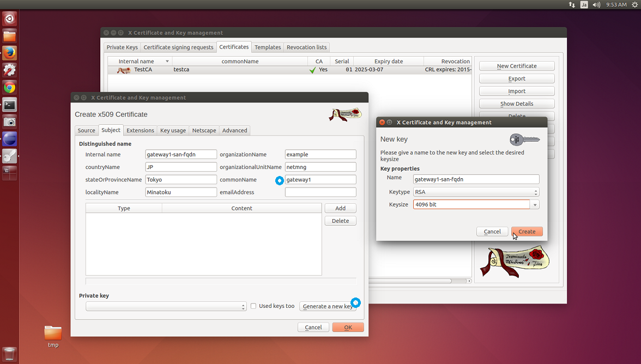Open System Settings from launcher
Image resolution: width=641 pixels, height=364 pixels.
pyautogui.click(x=9, y=70)
